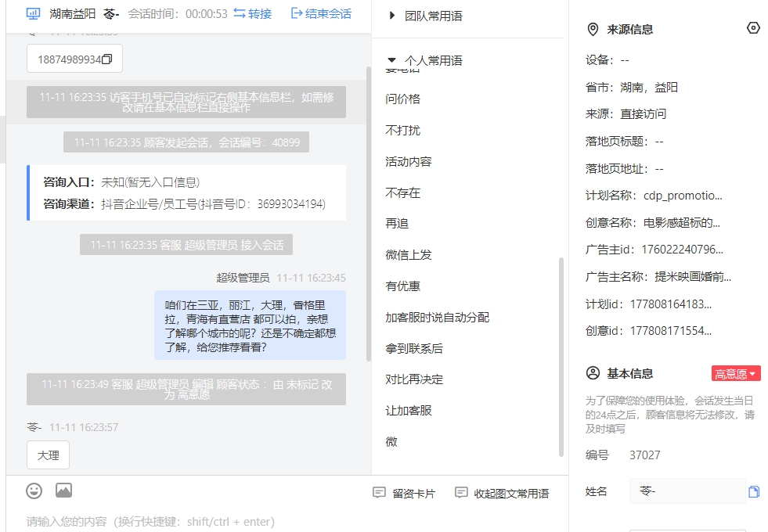Click the monitor icon beside 湖南益阳

33,14
